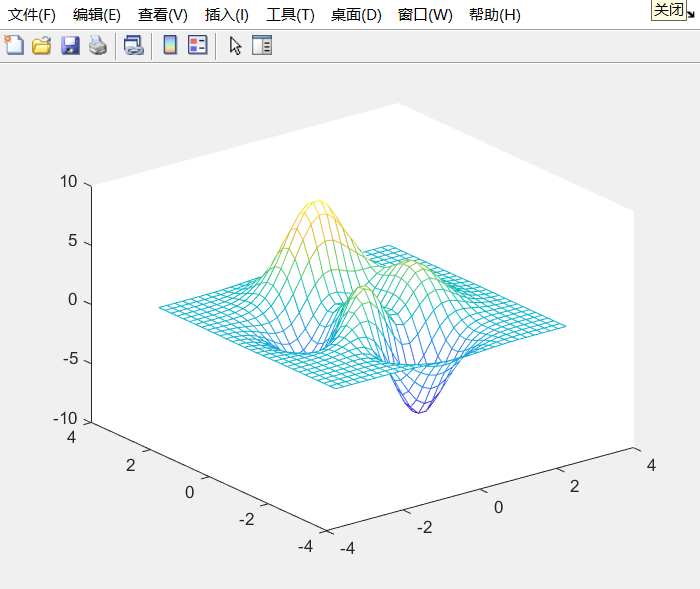
Task: Open the 编辑(E) menu
Action: point(97,15)
